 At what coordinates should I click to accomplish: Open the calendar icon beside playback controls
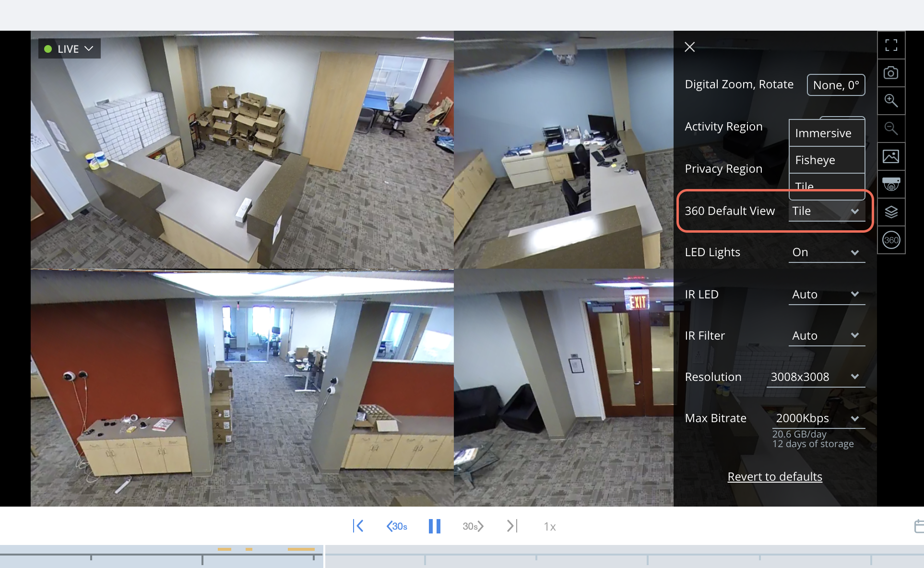point(919,526)
